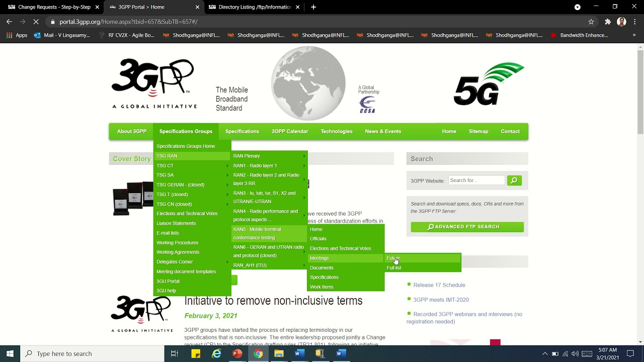
Task: Open RAN5 Work Items
Action: point(346,287)
